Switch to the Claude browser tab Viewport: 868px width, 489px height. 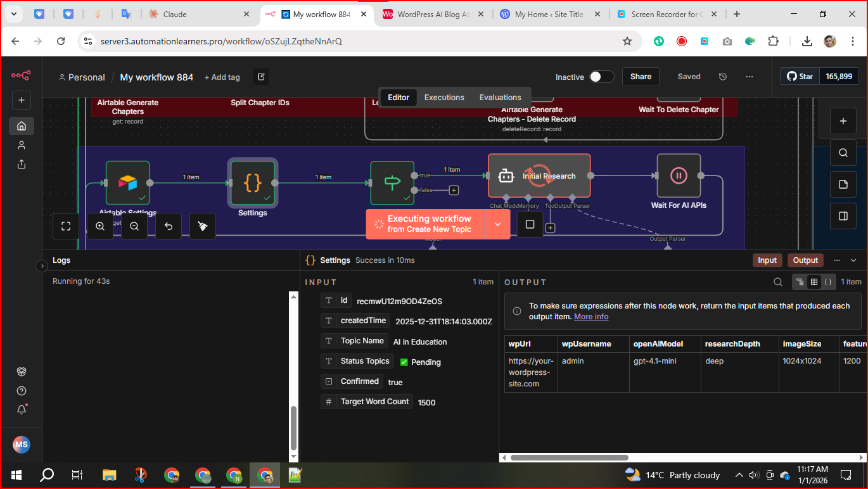199,14
